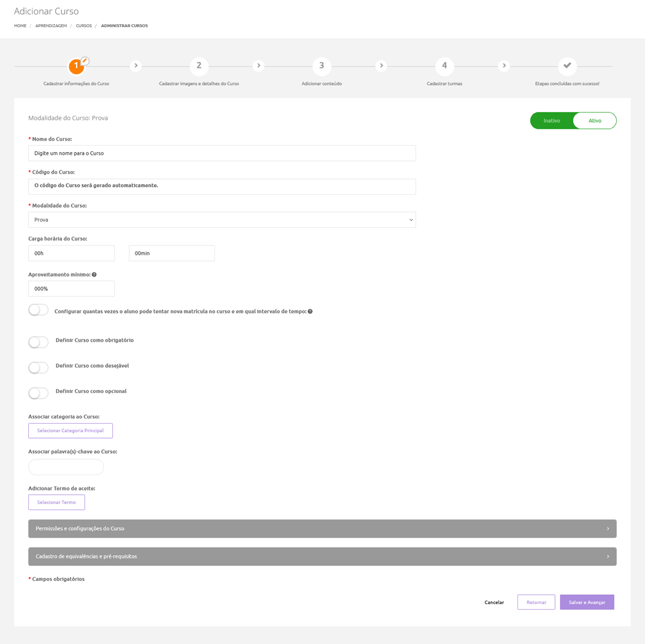Click step 4 Cadastrar turmas circle
The width and height of the screenshot is (645, 644).
tap(444, 66)
